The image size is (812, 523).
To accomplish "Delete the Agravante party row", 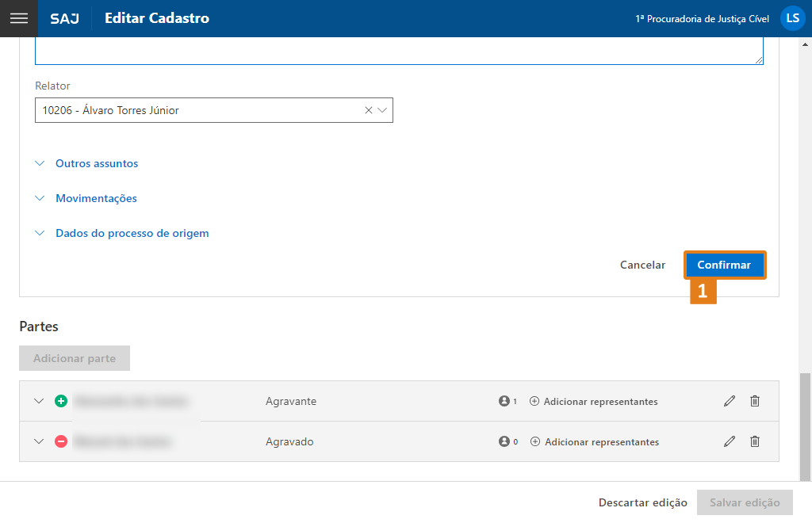I will [x=755, y=401].
